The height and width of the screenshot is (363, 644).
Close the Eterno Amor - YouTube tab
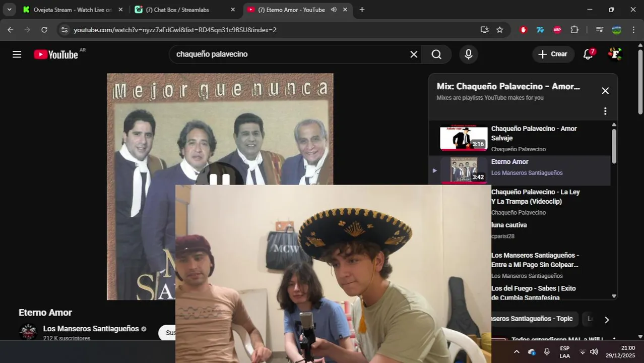345,10
